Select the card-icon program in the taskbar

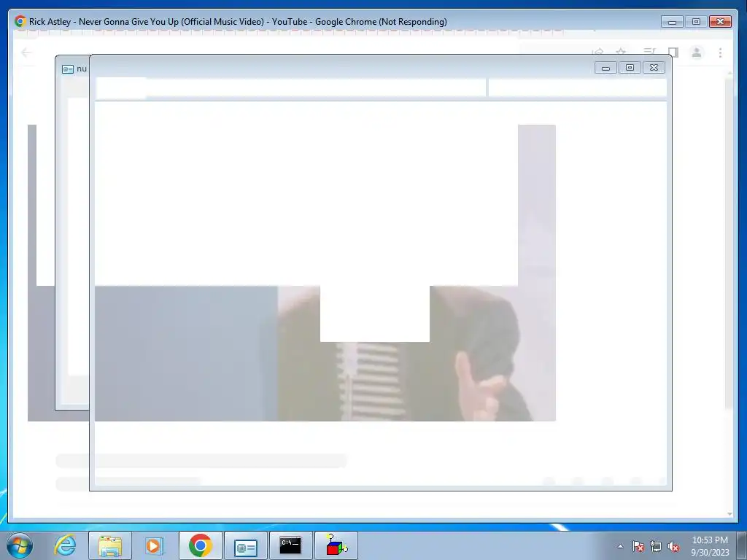[246, 545]
